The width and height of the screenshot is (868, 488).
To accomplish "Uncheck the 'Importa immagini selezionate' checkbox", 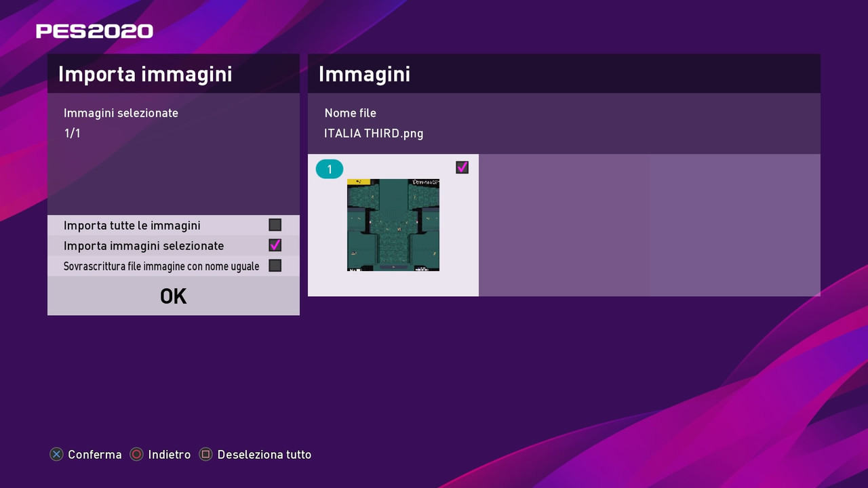I will click(275, 245).
